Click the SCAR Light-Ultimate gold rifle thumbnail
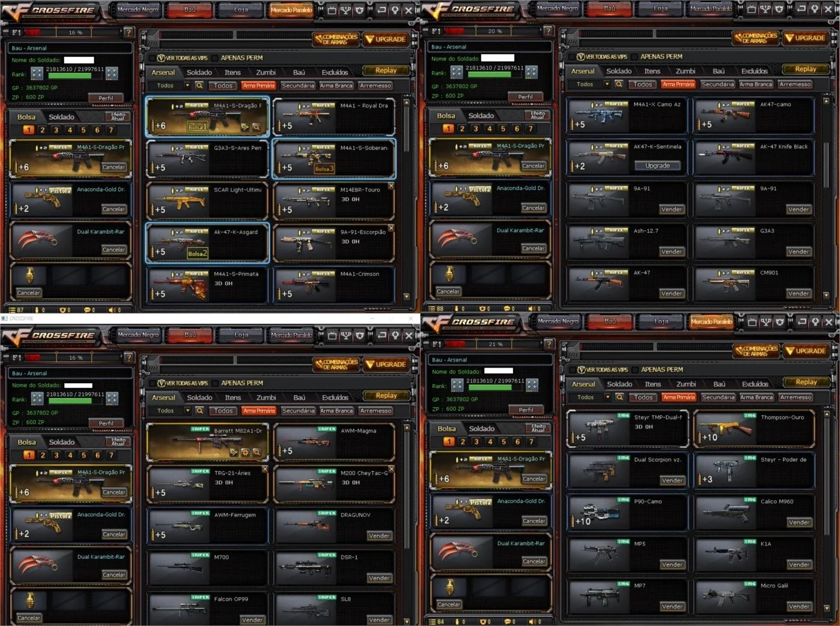 click(180, 201)
